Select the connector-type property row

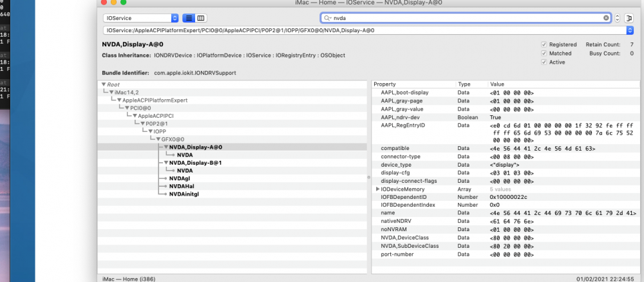click(x=506, y=156)
